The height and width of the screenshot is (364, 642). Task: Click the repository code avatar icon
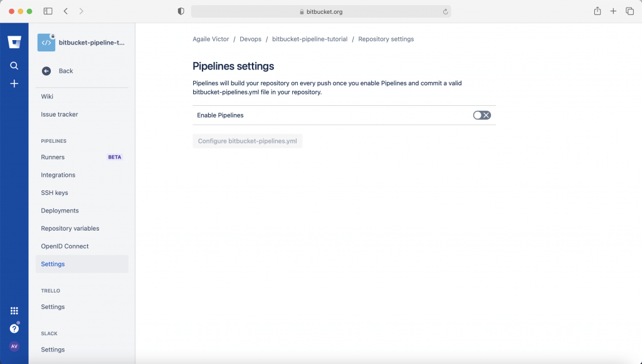point(46,43)
